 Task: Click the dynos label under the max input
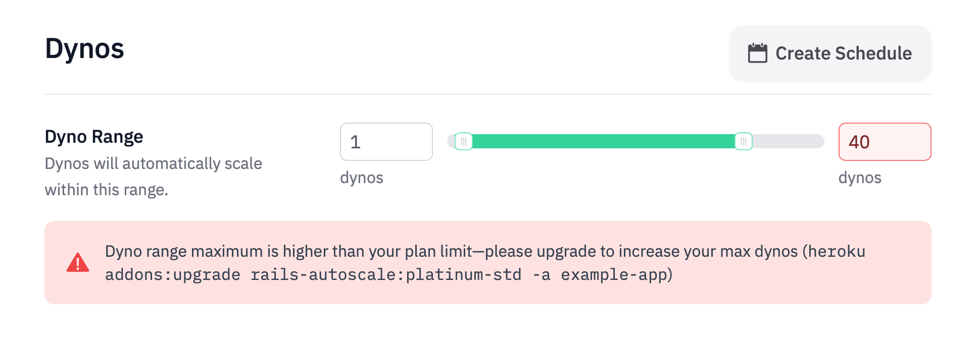click(859, 178)
